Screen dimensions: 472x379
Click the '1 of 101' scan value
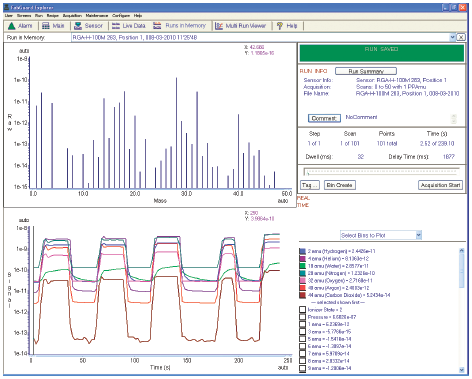tap(350, 144)
